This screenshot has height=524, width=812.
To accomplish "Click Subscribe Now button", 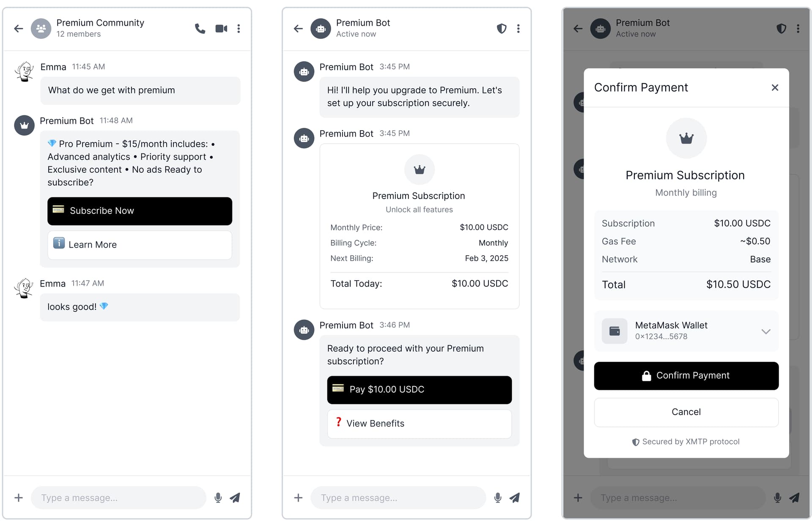I will 140,211.
